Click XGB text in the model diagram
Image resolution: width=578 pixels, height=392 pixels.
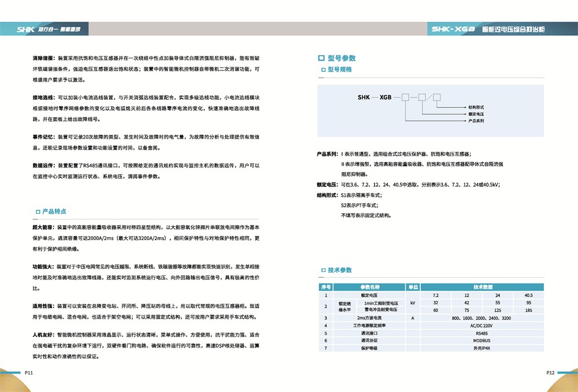(386, 97)
